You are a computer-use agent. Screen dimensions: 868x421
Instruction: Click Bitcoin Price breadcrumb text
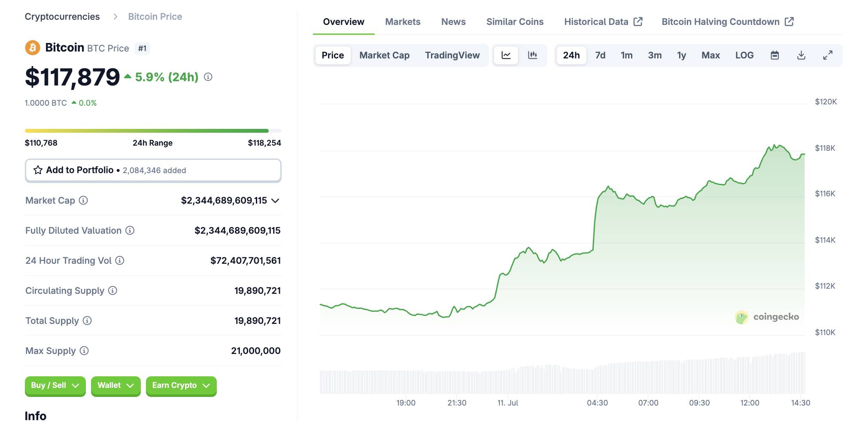click(x=155, y=17)
